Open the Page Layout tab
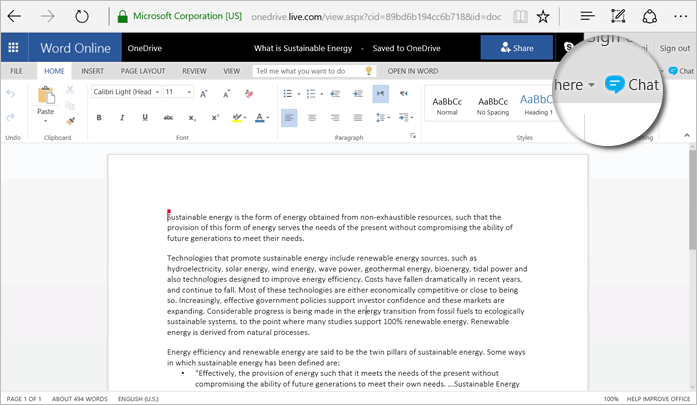 pos(143,71)
